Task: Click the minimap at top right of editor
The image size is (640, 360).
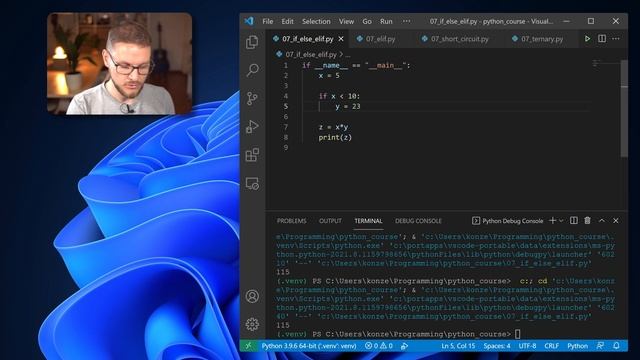Action: click(x=606, y=64)
